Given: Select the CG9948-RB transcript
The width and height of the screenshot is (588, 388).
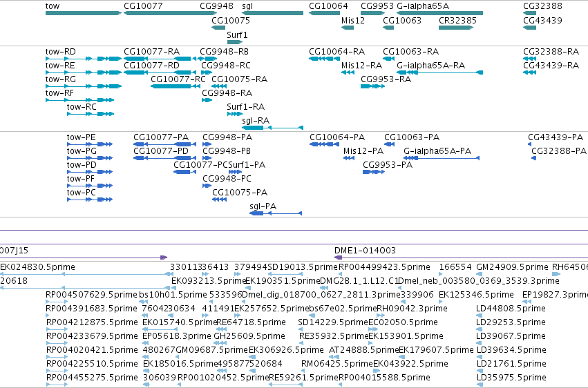Looking at the screenshot, I should click(209, 59).
